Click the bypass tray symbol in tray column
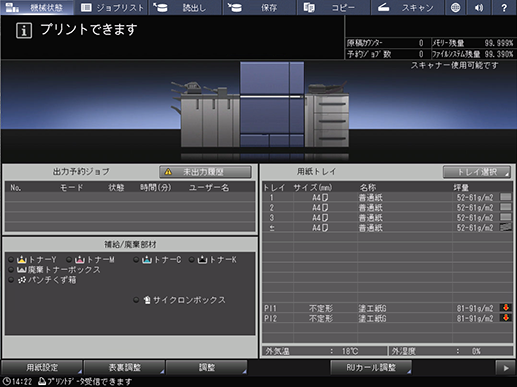 pos(272,228)
